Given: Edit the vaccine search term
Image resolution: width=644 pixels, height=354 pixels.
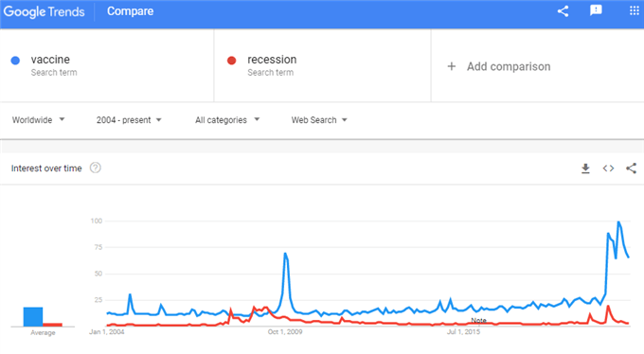Looking at the screenshot, I should point(50,60).
